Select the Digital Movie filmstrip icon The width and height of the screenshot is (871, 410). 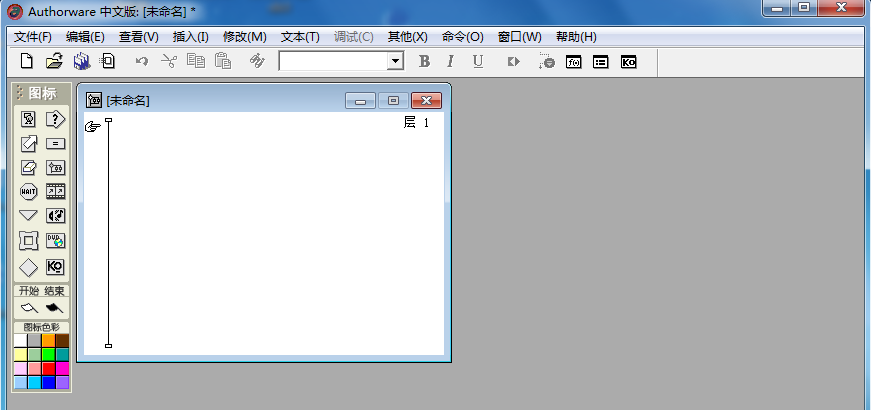tap(55, 192)
